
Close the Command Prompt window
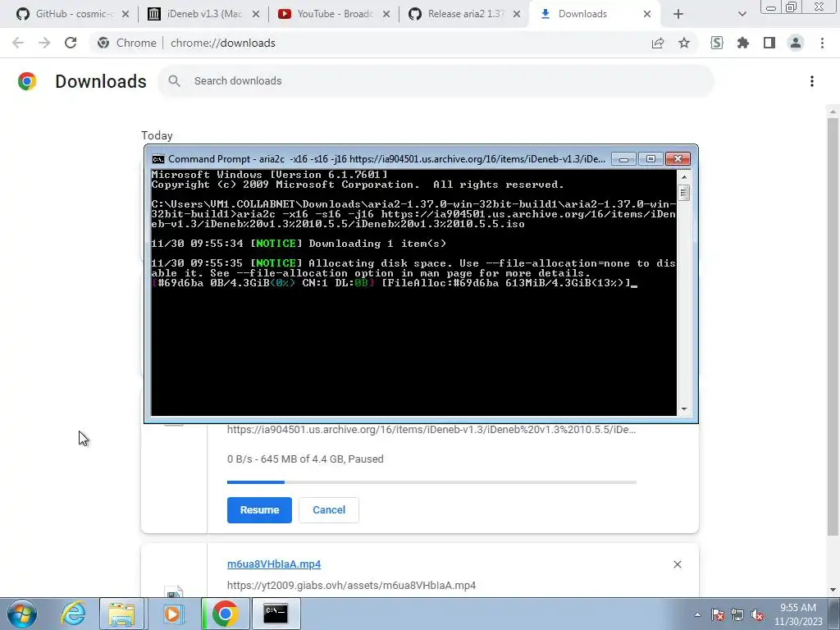(x=678, y=159)
